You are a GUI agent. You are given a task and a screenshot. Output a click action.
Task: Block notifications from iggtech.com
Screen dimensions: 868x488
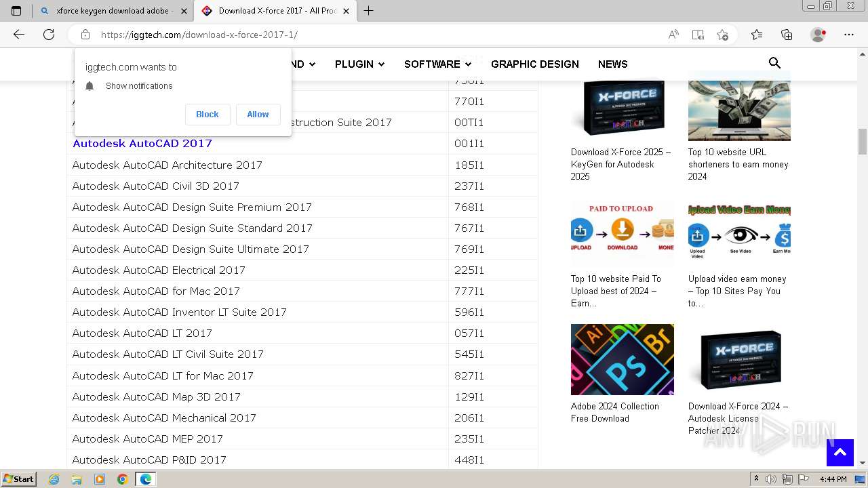coord(208,115)
